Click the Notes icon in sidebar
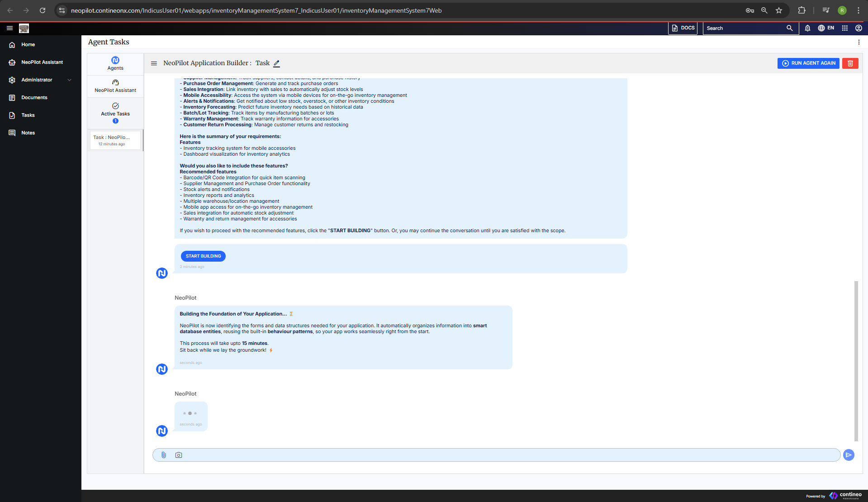The width and height of the screenshot is (868, 502). click(x=12, y=133)
